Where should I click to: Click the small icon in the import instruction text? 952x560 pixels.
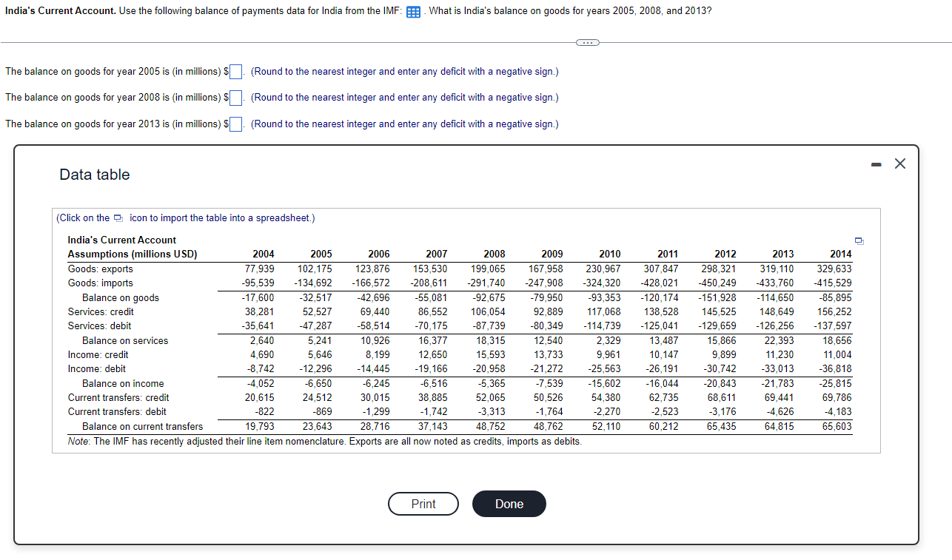117,218
